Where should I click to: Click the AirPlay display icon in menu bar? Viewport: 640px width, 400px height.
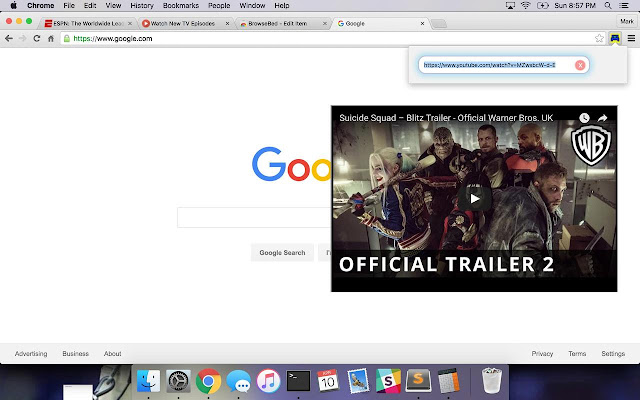pos(510,5)
